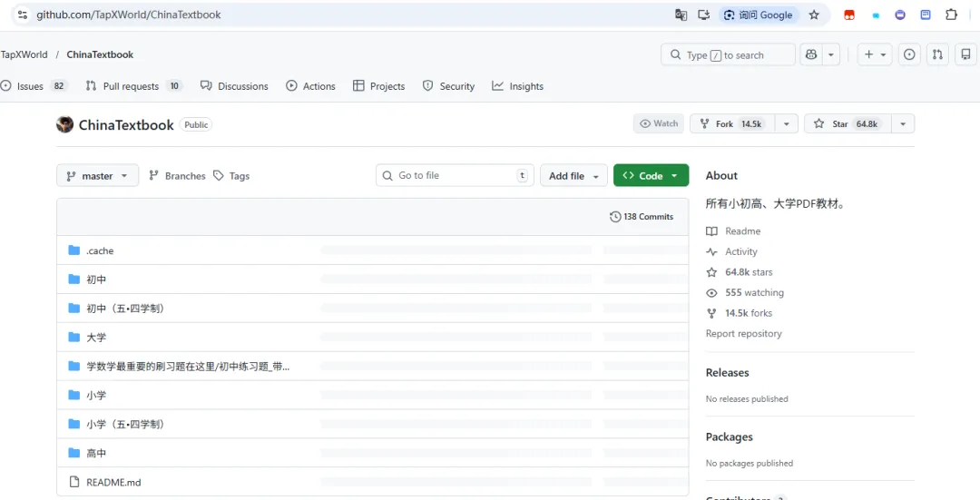Open the Actions tab
The width and height of the screenshot is (980, 500).
coord(310,86)
